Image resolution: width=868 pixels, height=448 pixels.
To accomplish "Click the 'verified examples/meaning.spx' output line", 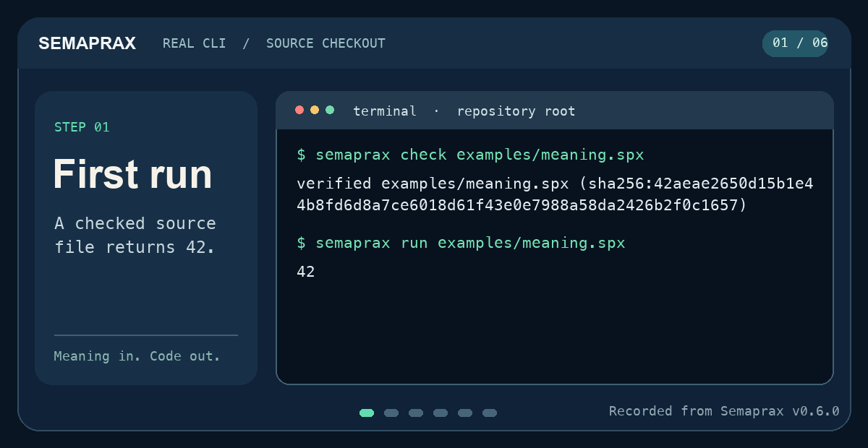I will 556,184.
